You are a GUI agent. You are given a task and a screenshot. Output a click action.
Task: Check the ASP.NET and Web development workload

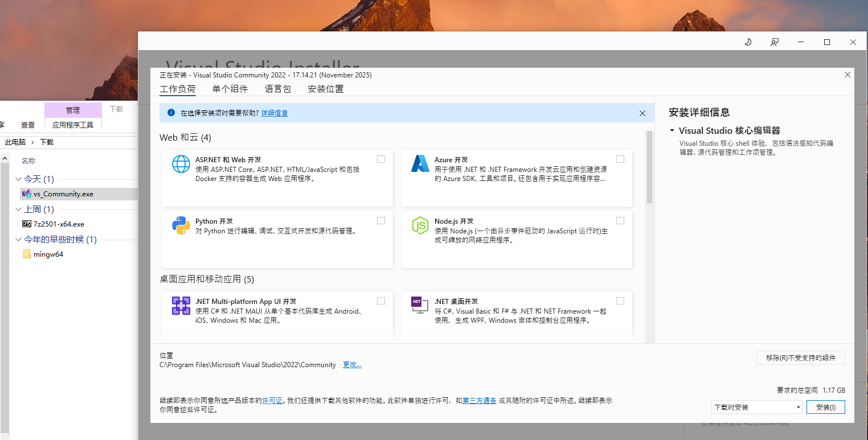[381, 159]
